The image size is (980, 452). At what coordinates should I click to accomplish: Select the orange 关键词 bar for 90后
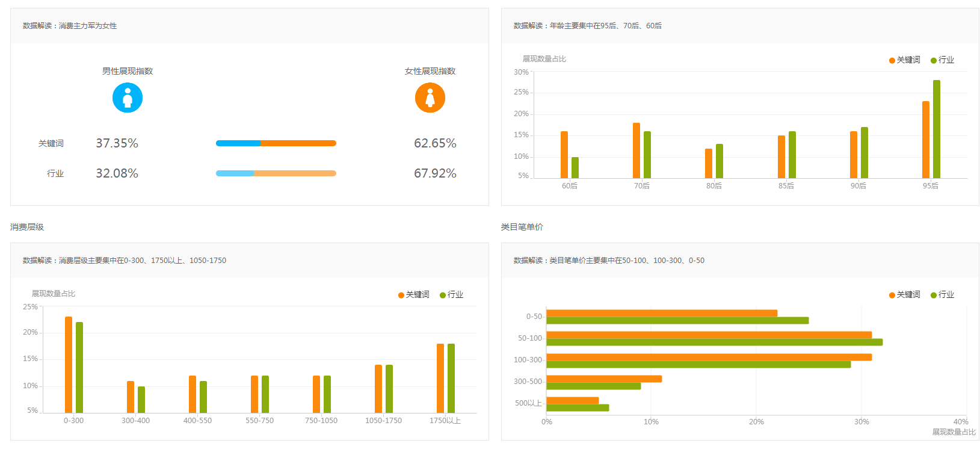(854, 155)
